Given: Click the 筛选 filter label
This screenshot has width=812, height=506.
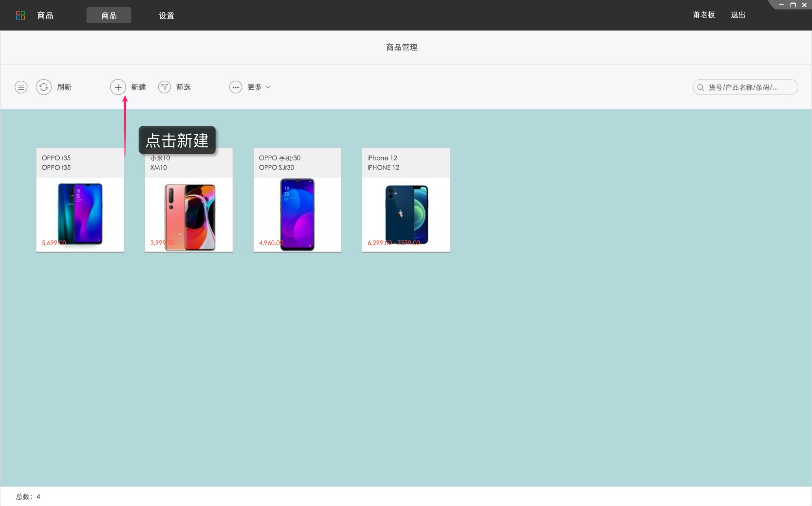Looking at the screenshot, I should [x=183, y=87].
